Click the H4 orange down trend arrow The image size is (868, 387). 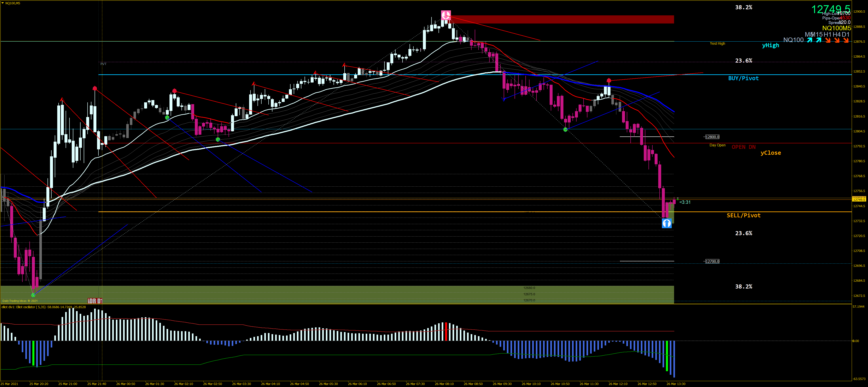[837, 40]
